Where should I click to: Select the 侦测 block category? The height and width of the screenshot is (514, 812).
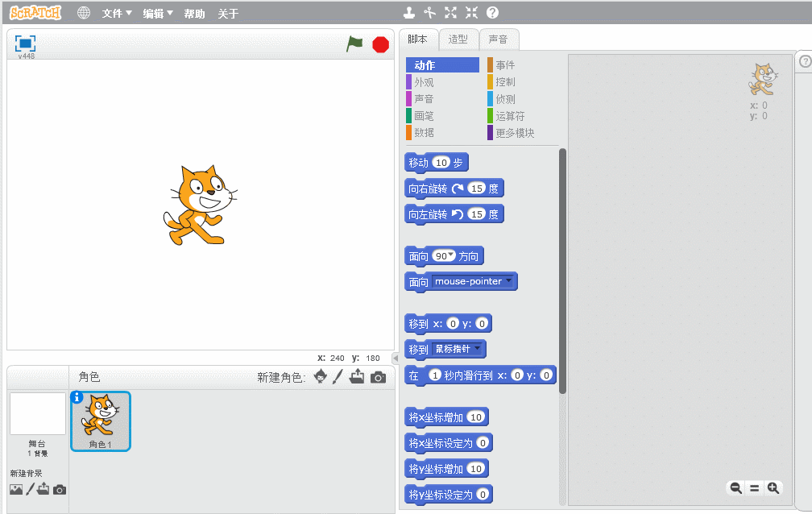click(x=501, y=99)
